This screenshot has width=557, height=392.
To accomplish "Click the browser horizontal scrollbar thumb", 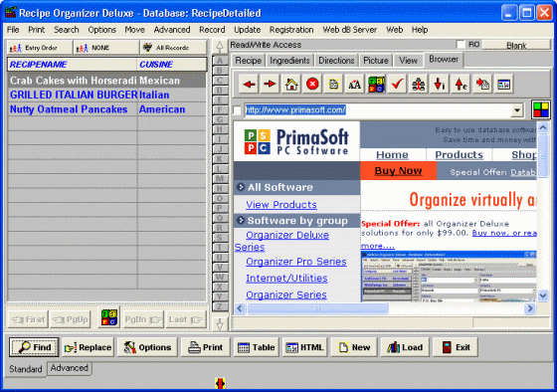I will (317, 308).
